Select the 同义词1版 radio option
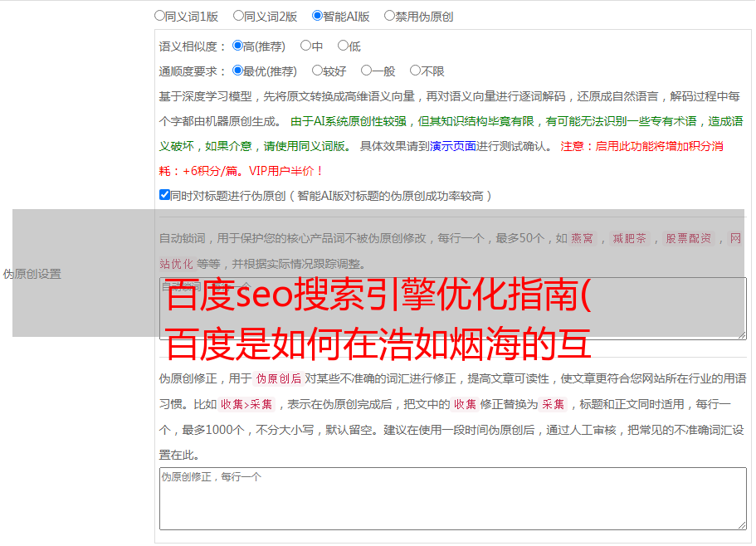Screen dimensions: 756x546 click(159, 16)
